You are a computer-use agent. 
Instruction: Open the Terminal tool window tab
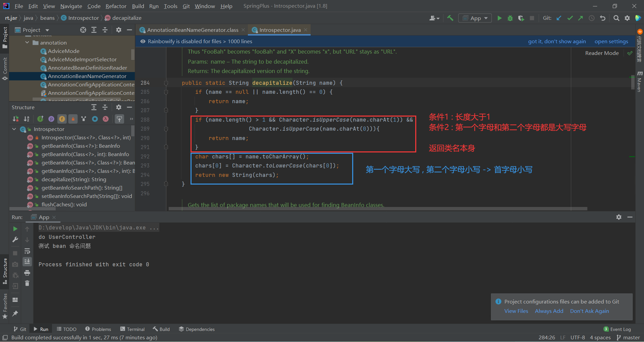tap(132, 329)
